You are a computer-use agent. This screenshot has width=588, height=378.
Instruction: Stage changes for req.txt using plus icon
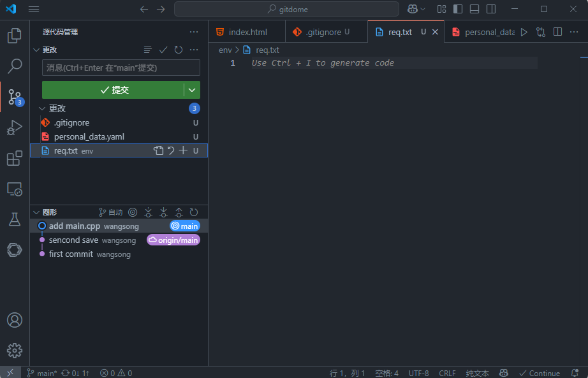click(x=183, y=150)
